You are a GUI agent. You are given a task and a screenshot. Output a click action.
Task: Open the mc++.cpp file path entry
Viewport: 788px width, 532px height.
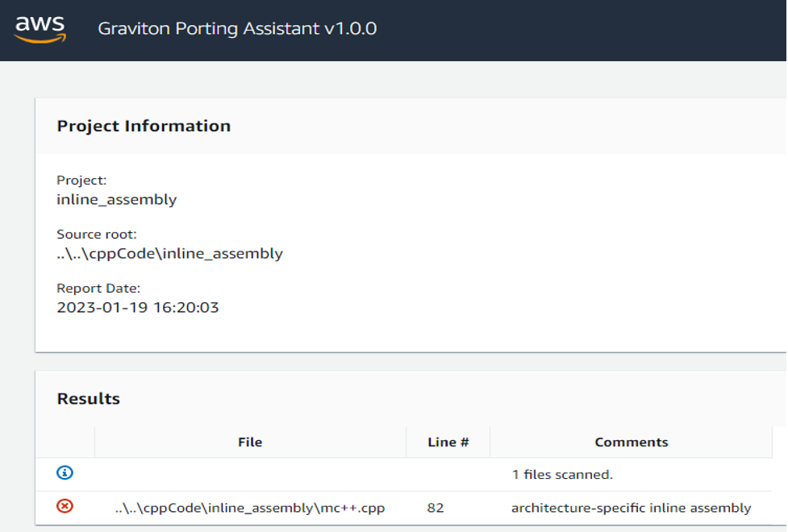[250, 508]
